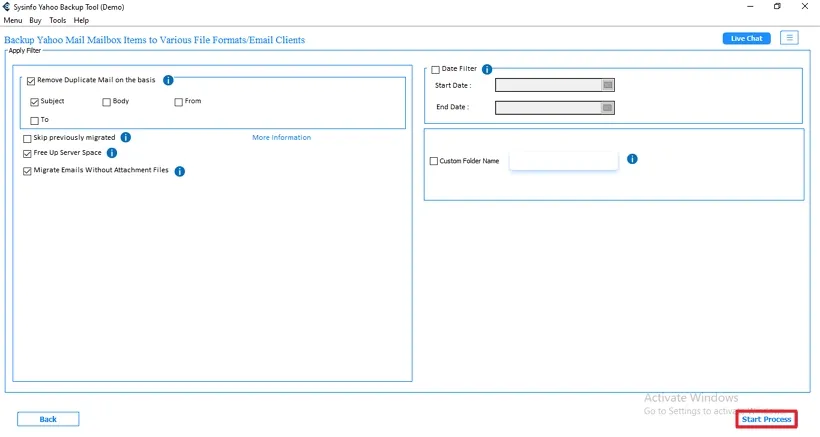Click the Live Chat button
The height and width of the screenshot is (437, 820).
pos(746,38)
